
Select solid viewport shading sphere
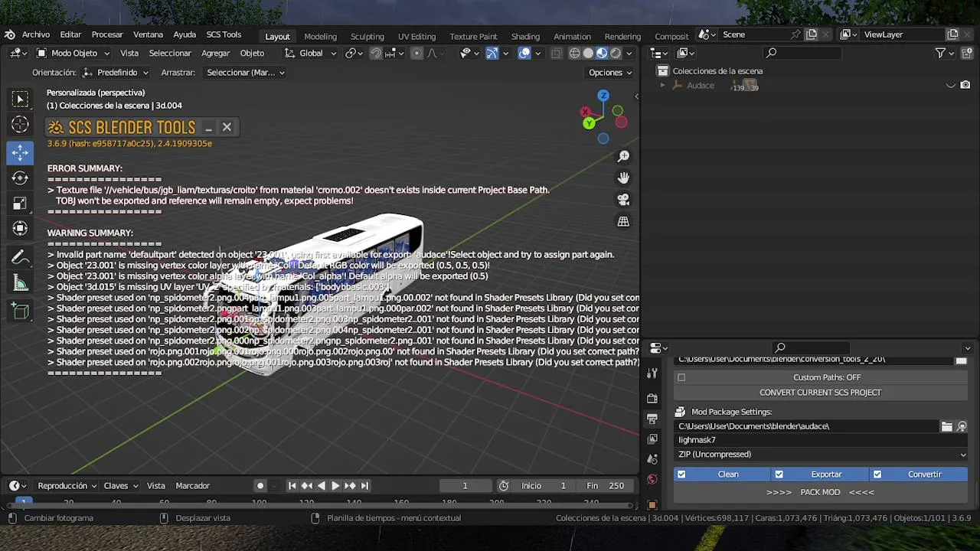point(588,54)
